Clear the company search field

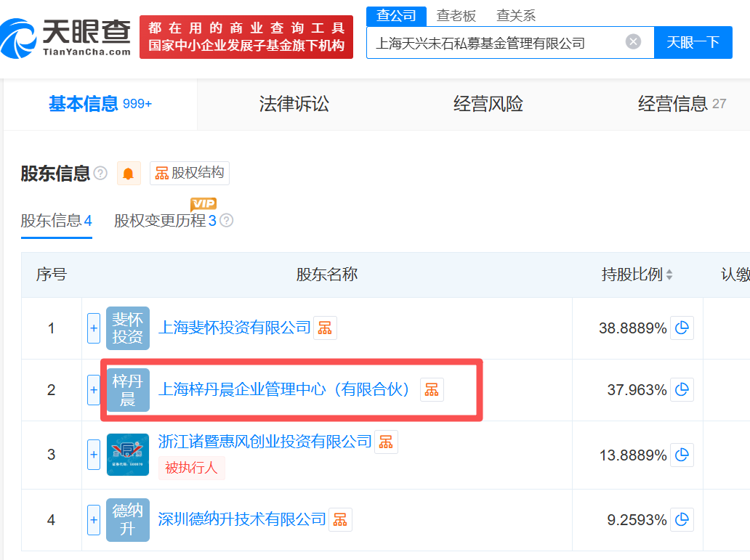pos(633,42)
